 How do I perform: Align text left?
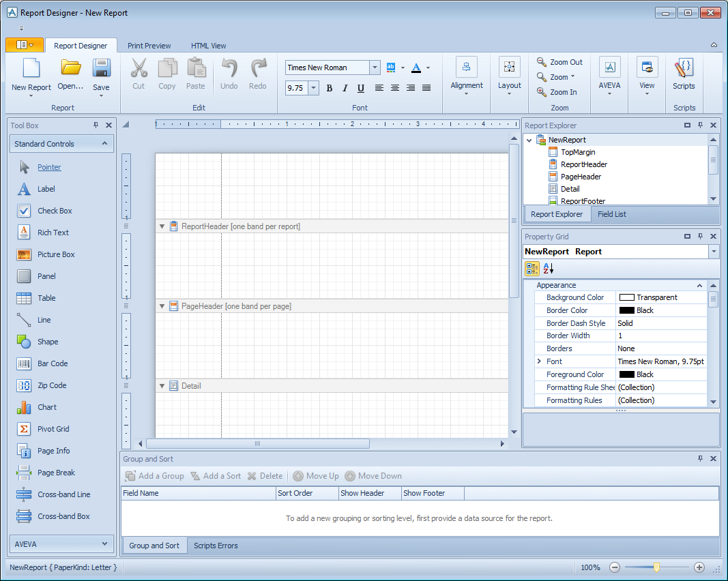379,88
